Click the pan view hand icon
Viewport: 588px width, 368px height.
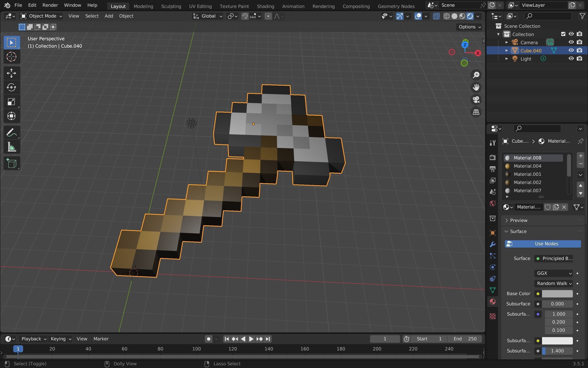point(476,87)
